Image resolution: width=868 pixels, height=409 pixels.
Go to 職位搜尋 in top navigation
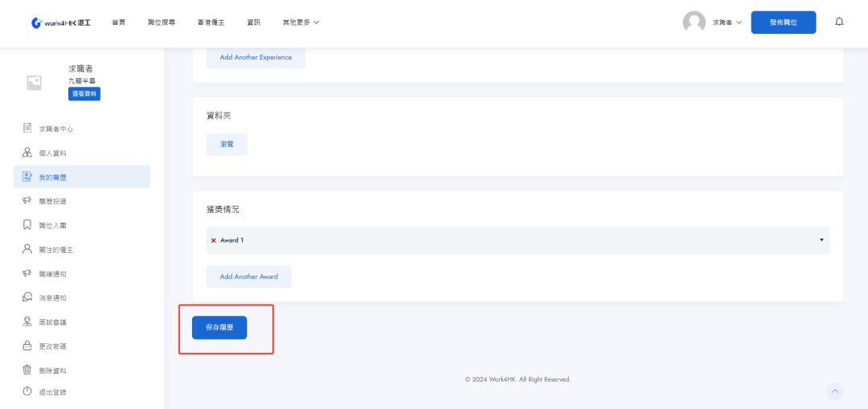pyautogui.click(x=162, y=22)
